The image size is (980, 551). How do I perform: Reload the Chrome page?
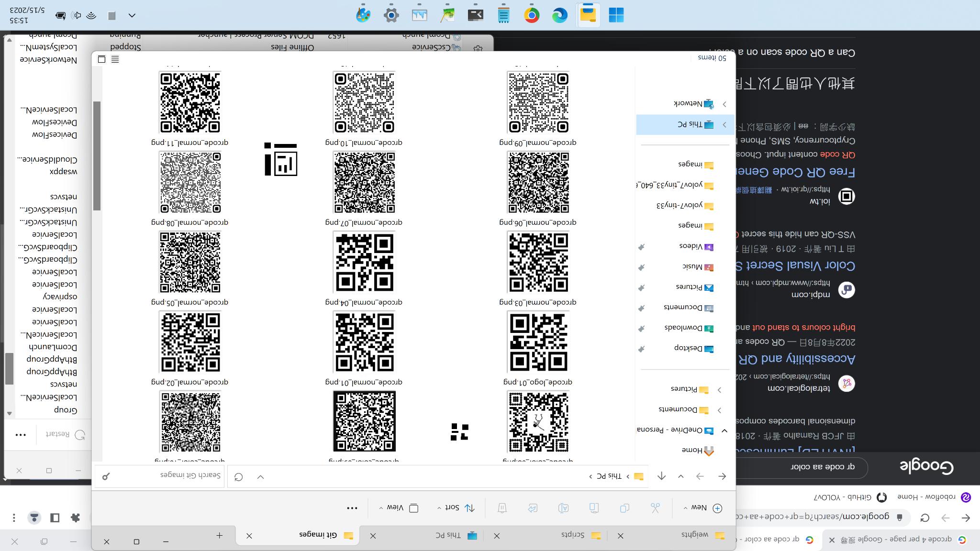924,518
